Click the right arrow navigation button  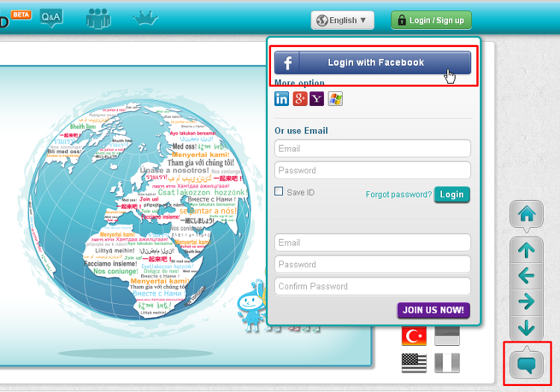[x=526, y=302]
